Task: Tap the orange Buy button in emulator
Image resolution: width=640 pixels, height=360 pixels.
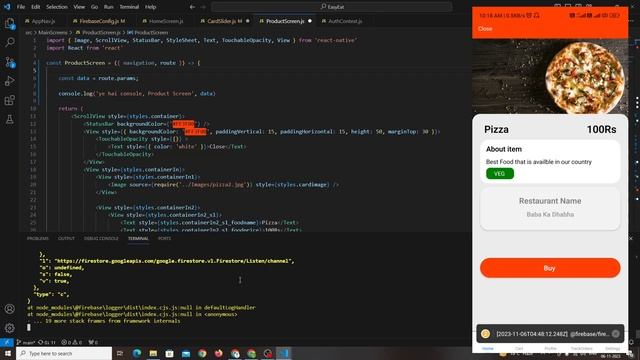Action: click(550, 268)
